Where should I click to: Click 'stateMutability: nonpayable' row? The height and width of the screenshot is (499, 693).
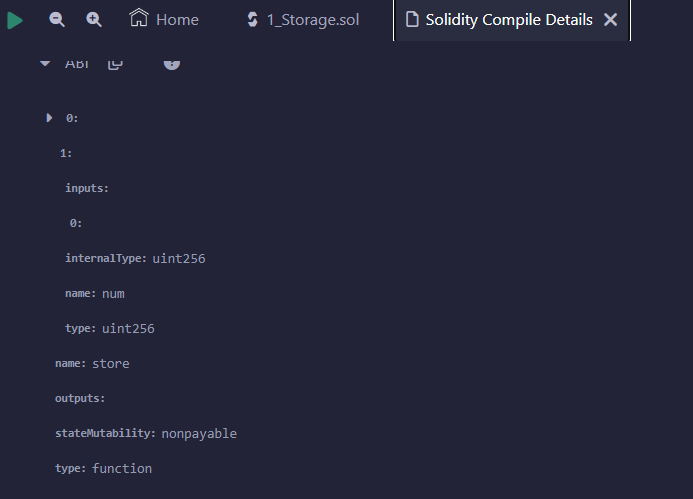(x=146, y=433)
